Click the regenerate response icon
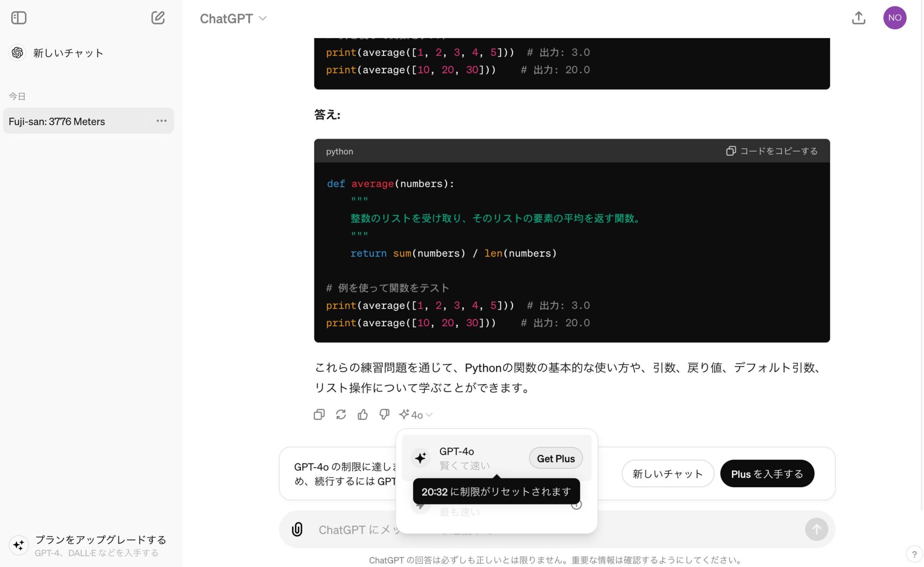Image resolution: width=924 pixels, height=567 pixels. coord(341,414)
